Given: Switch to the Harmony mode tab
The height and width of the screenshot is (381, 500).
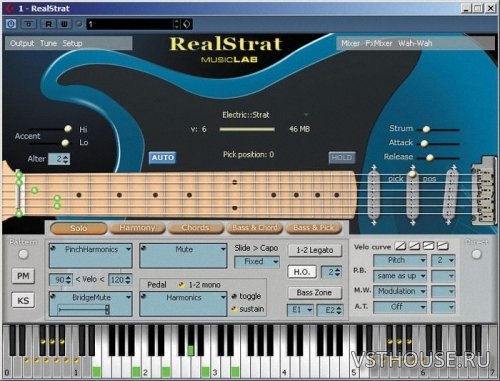Looking at the screenshot, I should (137, 228).
